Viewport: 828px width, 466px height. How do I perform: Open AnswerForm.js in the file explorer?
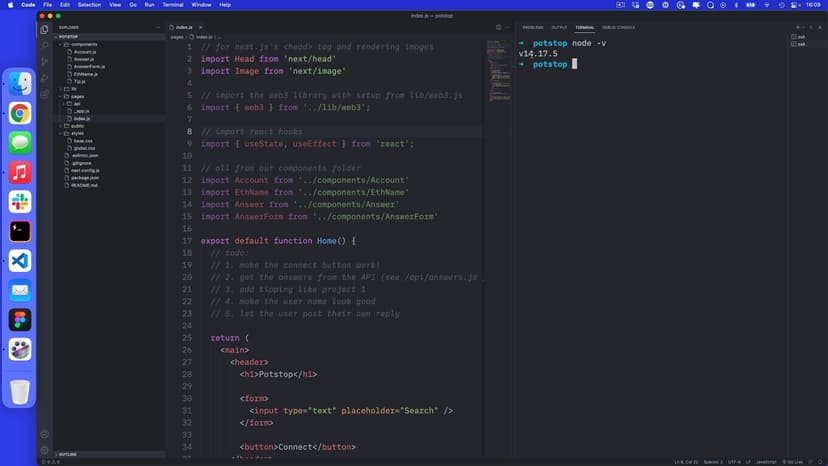pos(89,66)
